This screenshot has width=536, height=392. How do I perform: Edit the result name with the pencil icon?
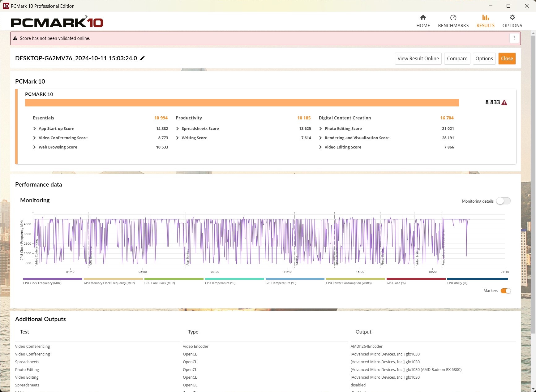pyautogui.click(x=142, y=58)
